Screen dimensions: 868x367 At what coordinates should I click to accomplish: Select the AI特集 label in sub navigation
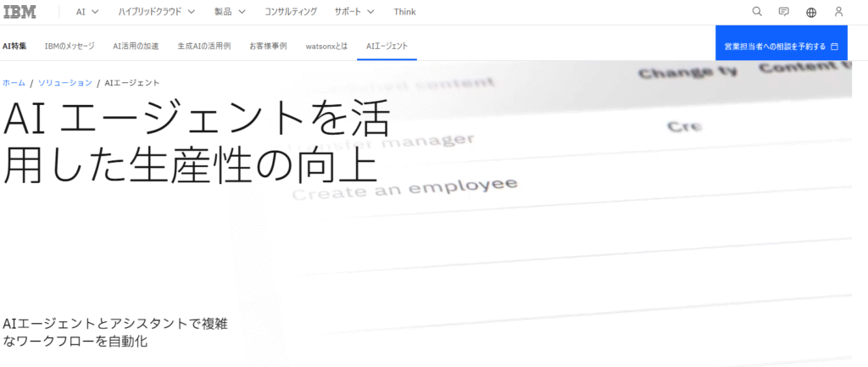[14, 46]
